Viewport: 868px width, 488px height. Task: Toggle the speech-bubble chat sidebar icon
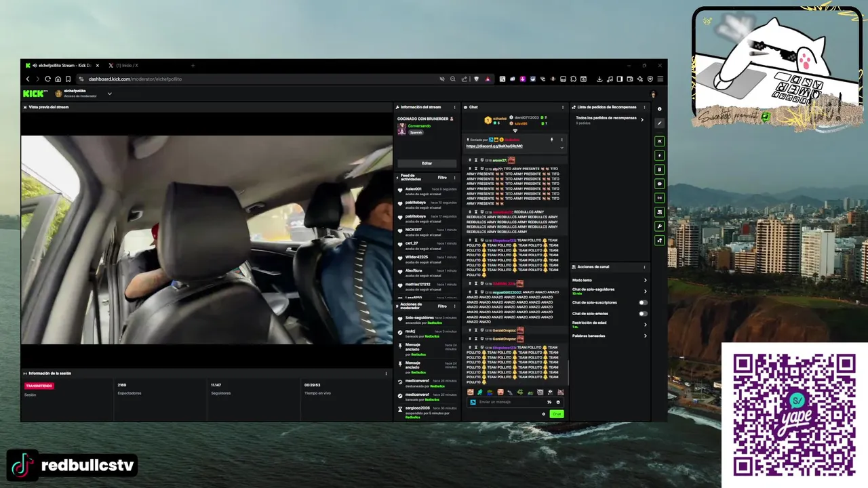[659, 184]
